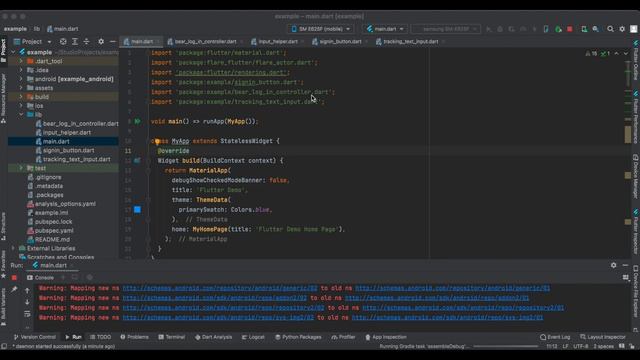Screen dimensions: 640x360
Task: Open Device Manager side panel
Action: (x=636, y=176)
